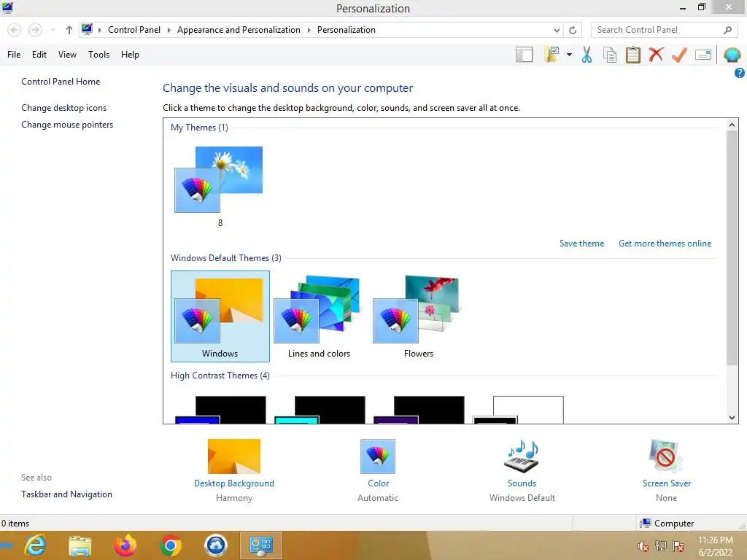
Task: Click the search magnifier icon
Action: pyautogui.click(x=727, y=30)
